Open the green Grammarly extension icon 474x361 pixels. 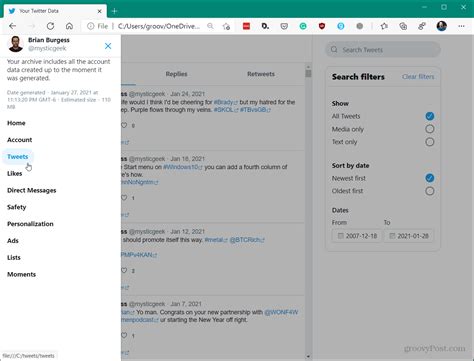(x=303, y=26)
